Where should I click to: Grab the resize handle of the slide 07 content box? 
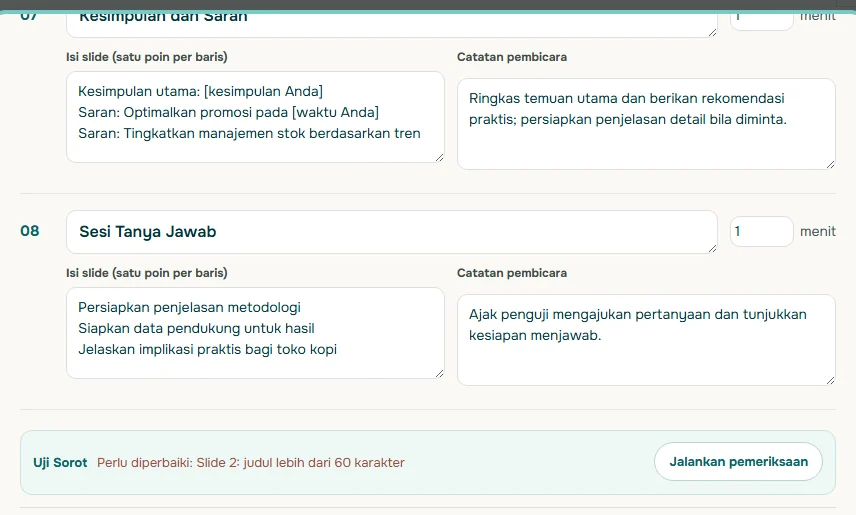[439, 157]
